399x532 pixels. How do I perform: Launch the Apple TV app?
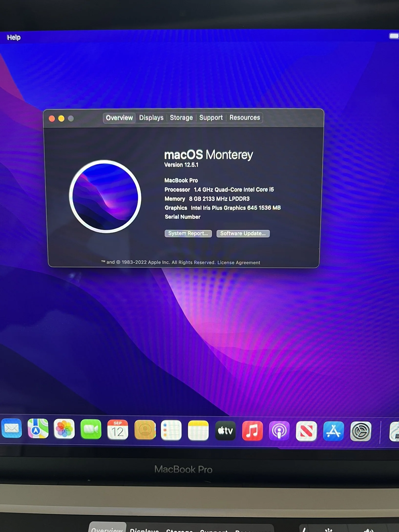(225, 431)
